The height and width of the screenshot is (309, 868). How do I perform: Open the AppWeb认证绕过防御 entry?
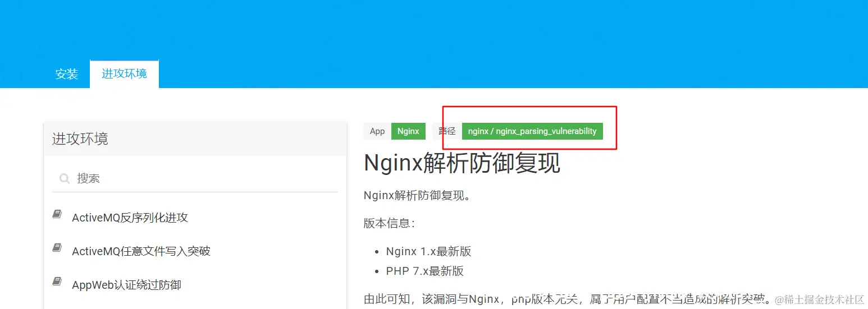point(126,285)
